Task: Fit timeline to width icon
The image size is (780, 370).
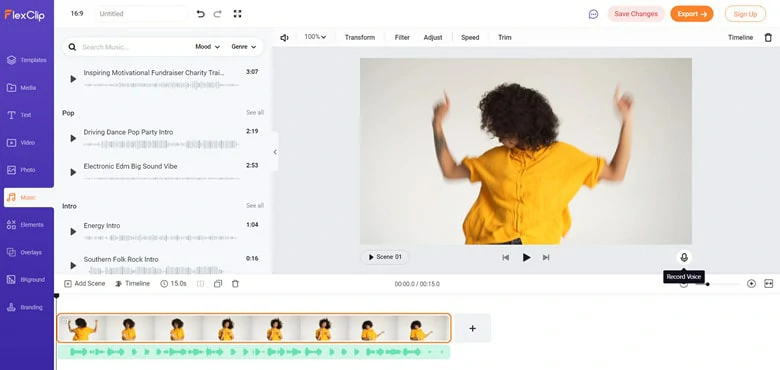Action: (769, 283)
